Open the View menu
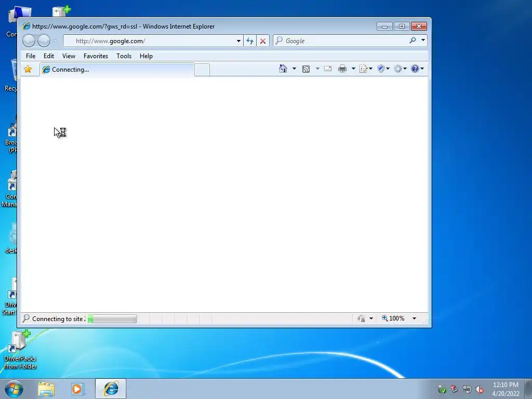This screenshot has width=532, height=399. [x=69, y=56]
